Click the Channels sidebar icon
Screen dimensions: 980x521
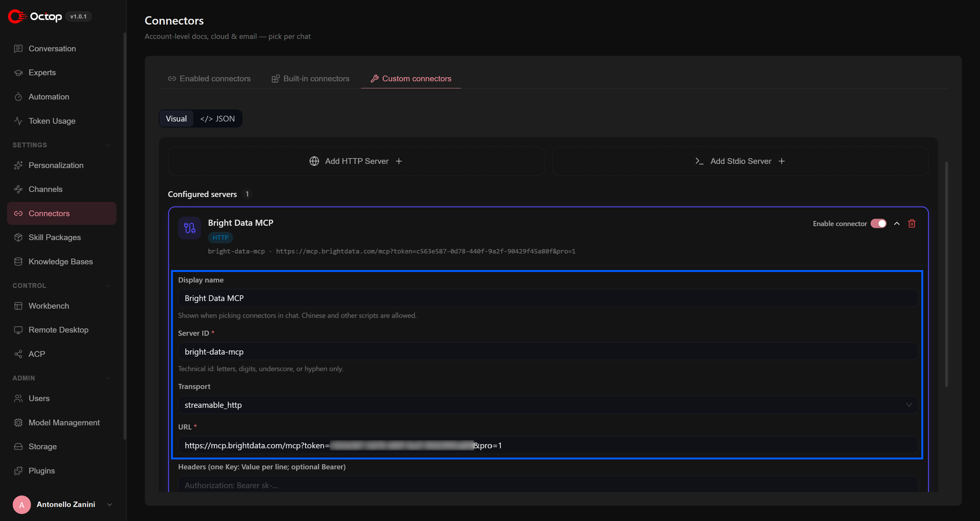[x=18, y=189]
